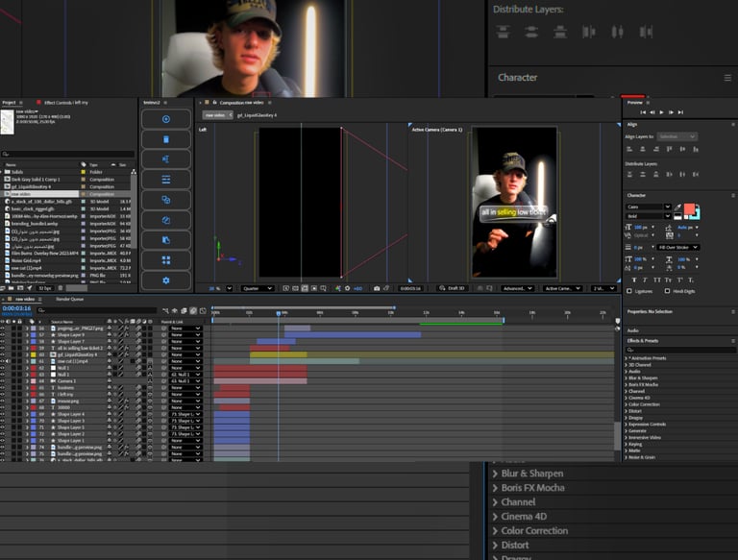Enable the Ligatures checkbox
Screen dimensions: 738x560
coord(630,290)
